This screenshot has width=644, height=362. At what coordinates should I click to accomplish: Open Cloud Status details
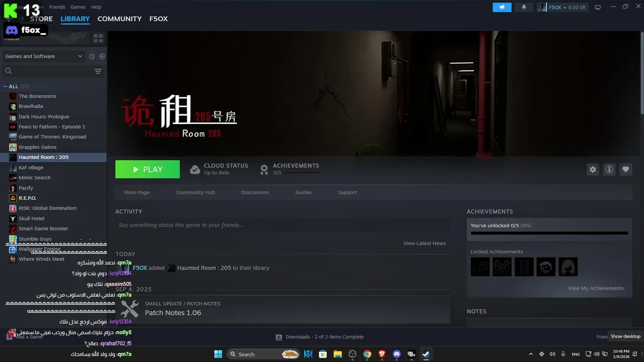219,169
